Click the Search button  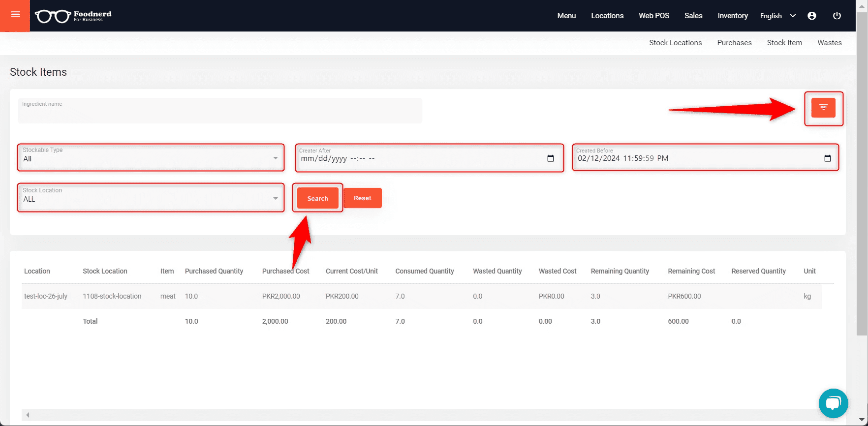pos(317,198)
